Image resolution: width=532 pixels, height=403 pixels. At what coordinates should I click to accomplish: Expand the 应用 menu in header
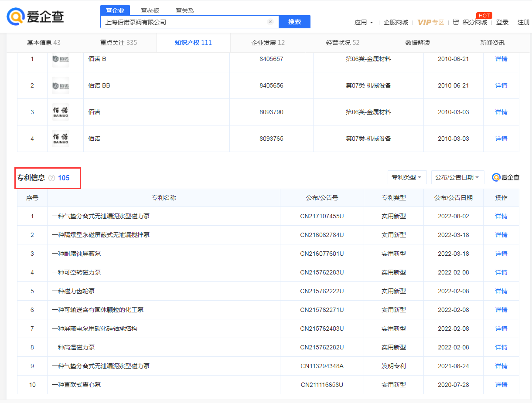coord(364,22)
